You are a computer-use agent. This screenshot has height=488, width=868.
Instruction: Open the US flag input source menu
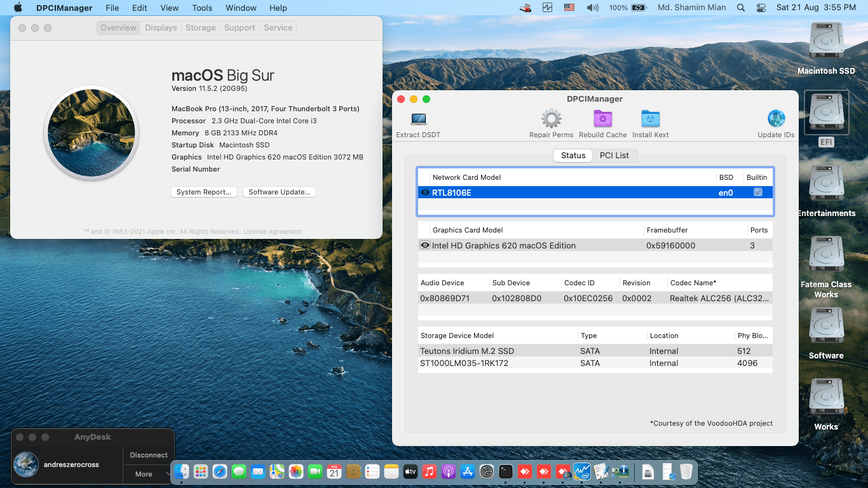point(569,8)
